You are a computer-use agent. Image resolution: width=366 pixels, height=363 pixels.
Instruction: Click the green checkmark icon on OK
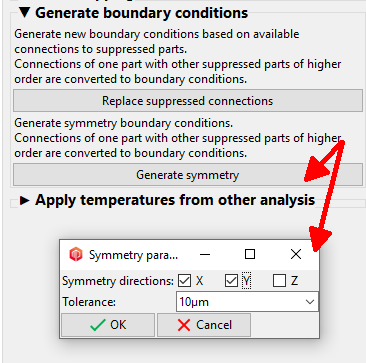(98, 325)
